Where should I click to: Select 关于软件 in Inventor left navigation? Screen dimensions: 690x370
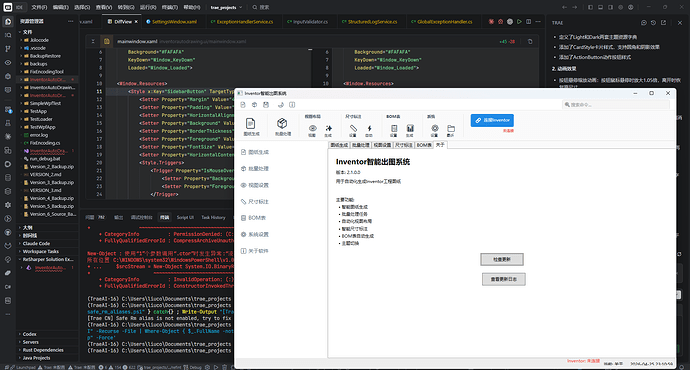(x=255, y=251)
